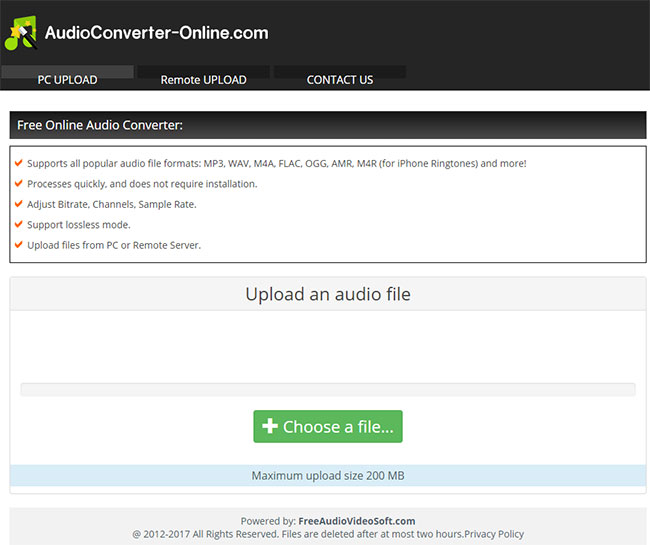Click the Maximum upload size 200 MB notice

click(328, 475)
